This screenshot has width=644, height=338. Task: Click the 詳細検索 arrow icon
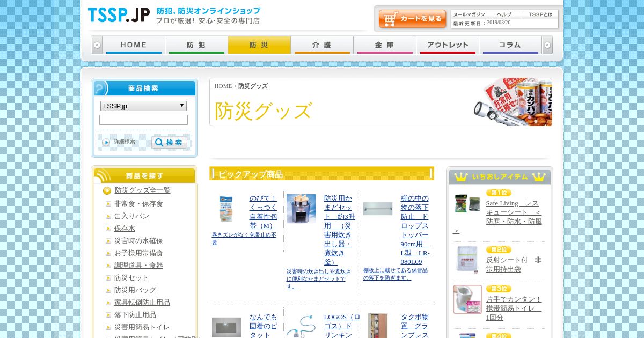(106, 142)
